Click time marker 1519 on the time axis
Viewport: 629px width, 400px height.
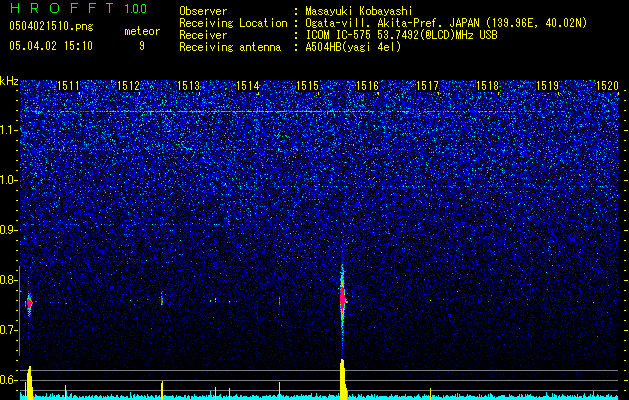coord(548,86)
